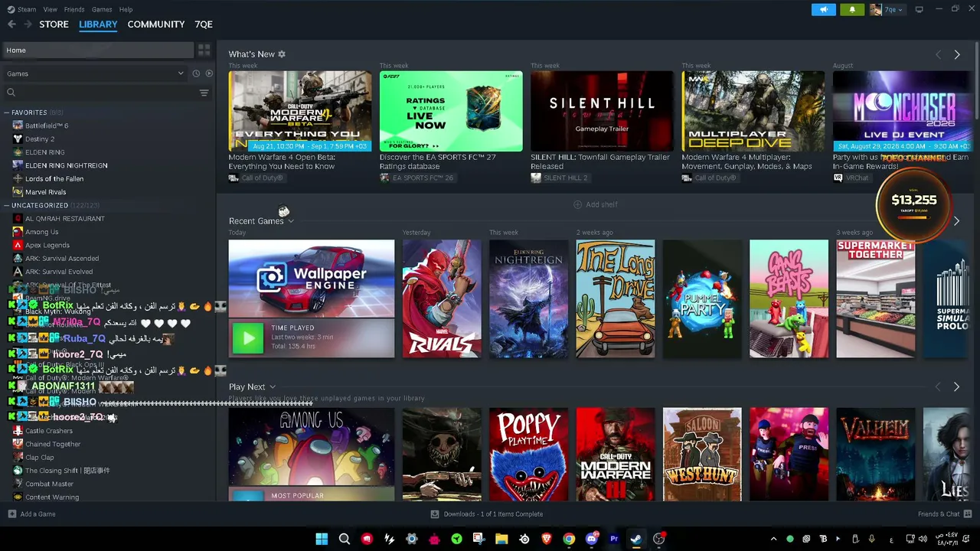Open the Recent Games shelf dropdown
This screenshot has width=980, height=551.
coord(291,221)
